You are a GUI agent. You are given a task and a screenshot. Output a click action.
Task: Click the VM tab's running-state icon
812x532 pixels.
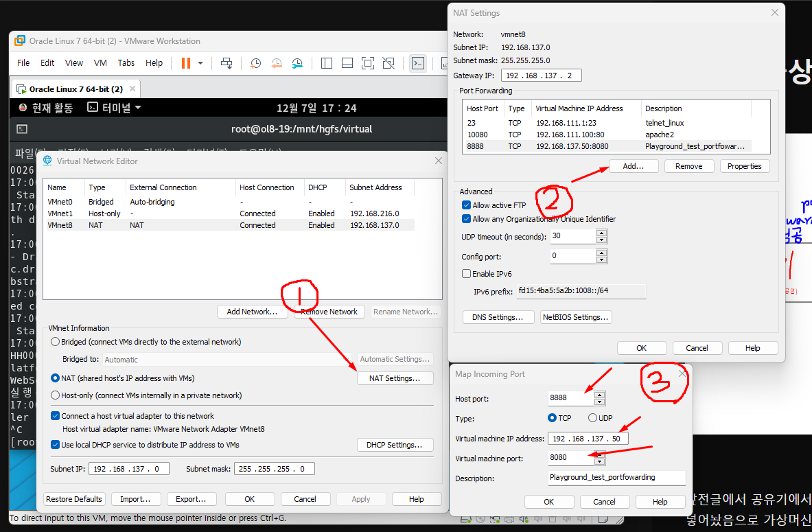(x=22, y=89)
